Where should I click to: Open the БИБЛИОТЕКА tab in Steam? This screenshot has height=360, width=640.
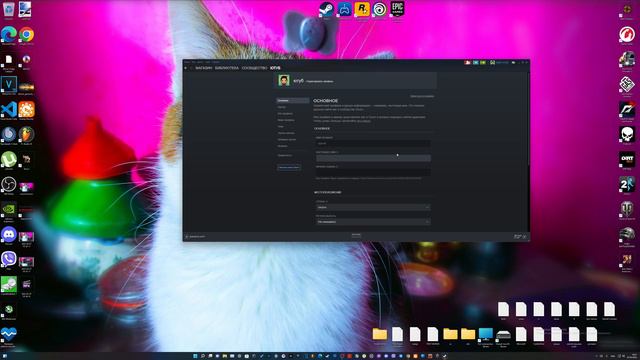[227, 68]
